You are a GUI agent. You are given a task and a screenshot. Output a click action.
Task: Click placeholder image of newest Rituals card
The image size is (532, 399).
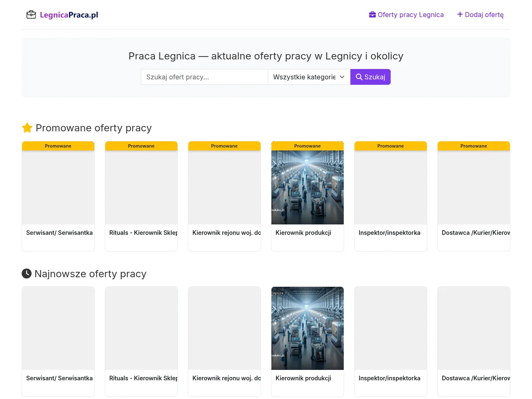pyautogui.click(x=141, y=328)
